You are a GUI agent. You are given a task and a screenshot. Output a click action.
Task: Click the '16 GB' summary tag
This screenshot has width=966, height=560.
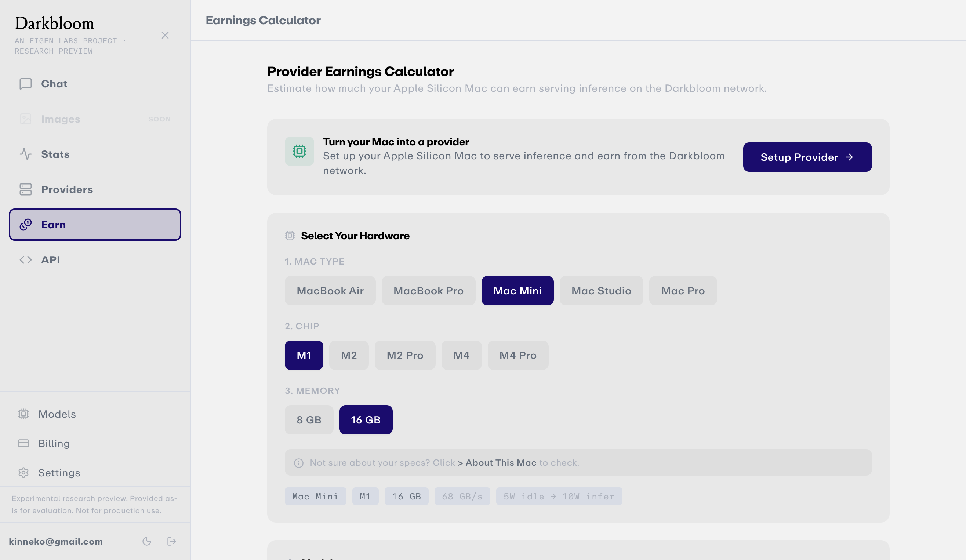[406, 497]
